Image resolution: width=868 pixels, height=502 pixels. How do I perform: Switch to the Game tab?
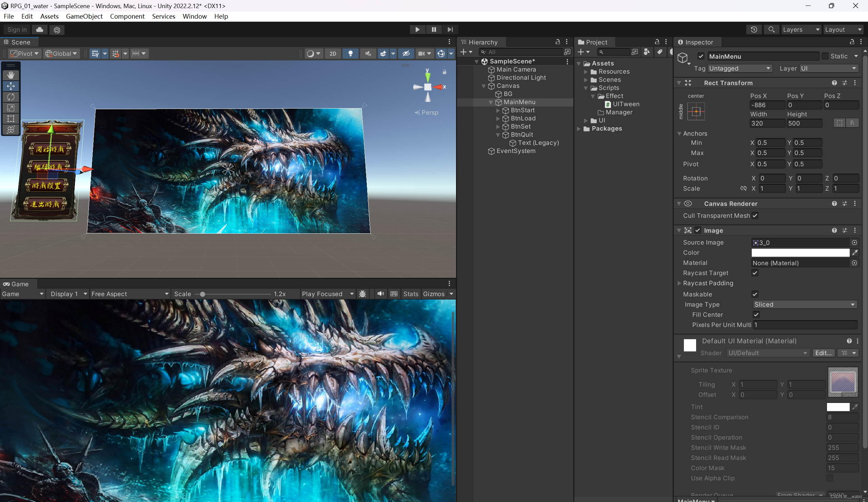[16, 284]
